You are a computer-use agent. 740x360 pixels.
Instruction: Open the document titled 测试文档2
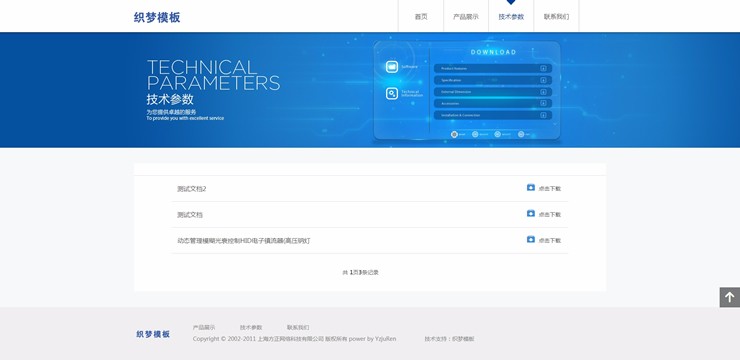pos(192,189)
